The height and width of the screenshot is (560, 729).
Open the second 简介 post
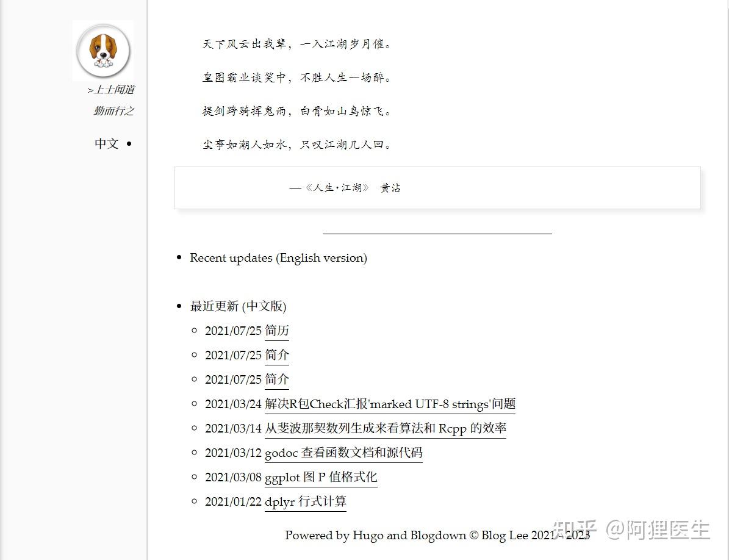click(277, 379)
